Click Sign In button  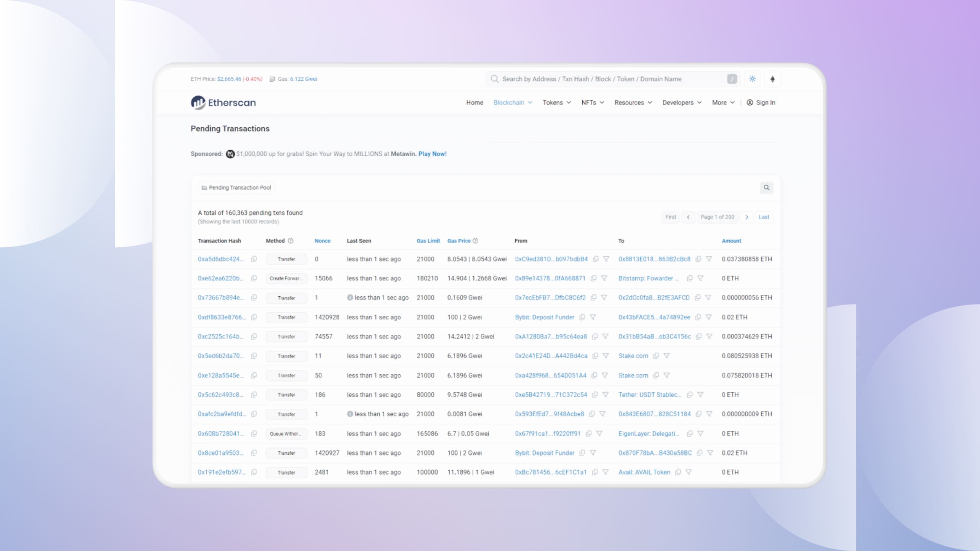pos(761,102)
